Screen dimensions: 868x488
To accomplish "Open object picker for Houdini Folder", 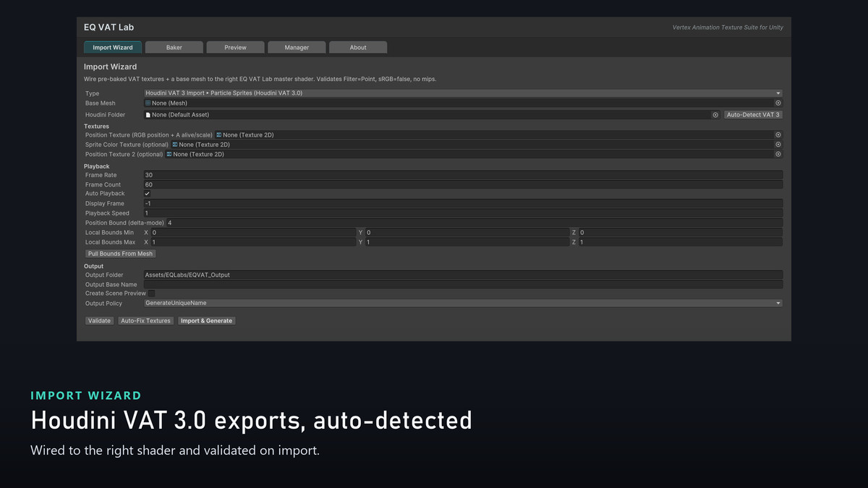I will tap(715, 115).
